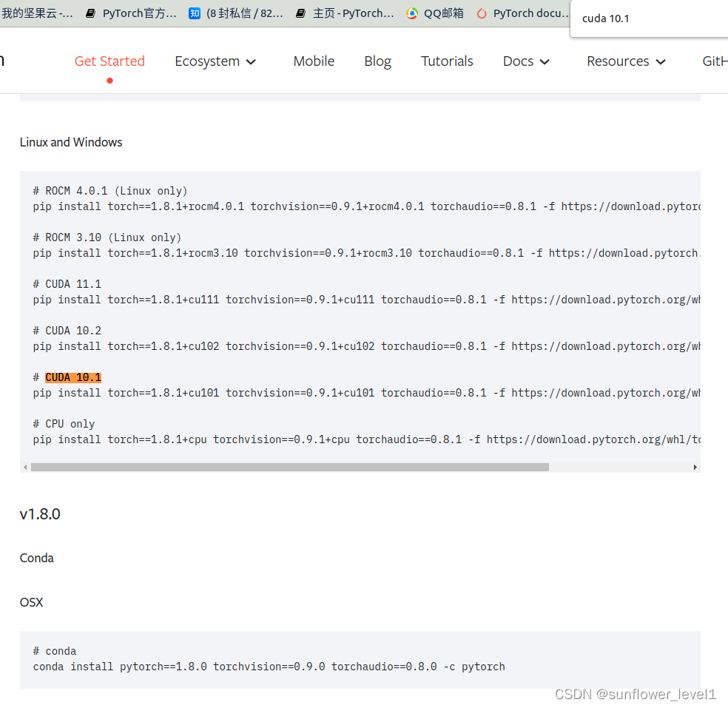This screenshot has width=728, height=708.
Task: Click the 'Linux and Windows' heading
Action: tap(71, 142)
